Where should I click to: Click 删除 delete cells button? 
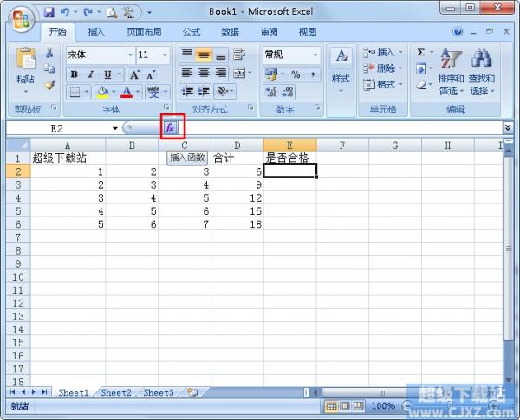382,68
